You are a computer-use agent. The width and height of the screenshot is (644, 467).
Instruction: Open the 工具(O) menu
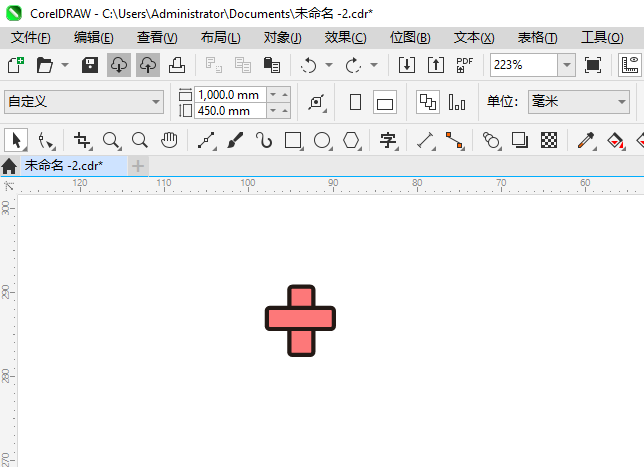(602, 38)
